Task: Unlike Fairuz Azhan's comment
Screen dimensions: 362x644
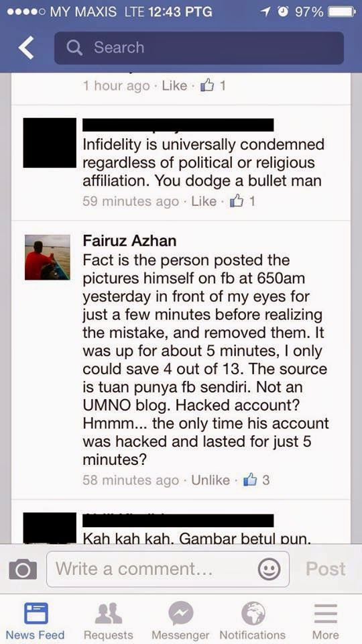Action: tap(210, 480)
